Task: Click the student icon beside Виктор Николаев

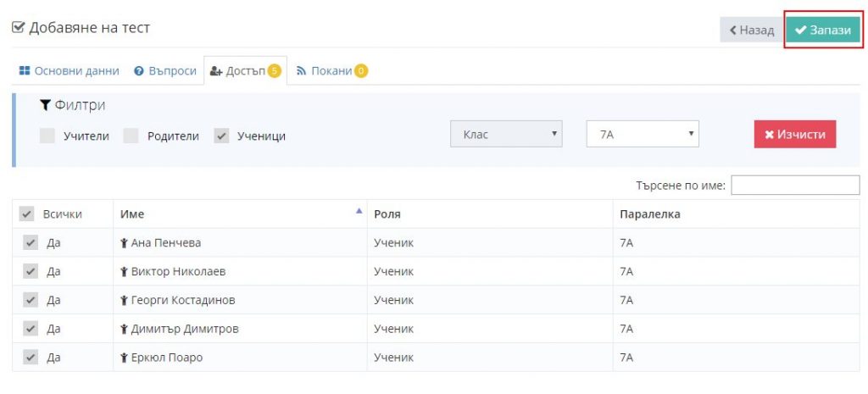Action: click(124, 272)
